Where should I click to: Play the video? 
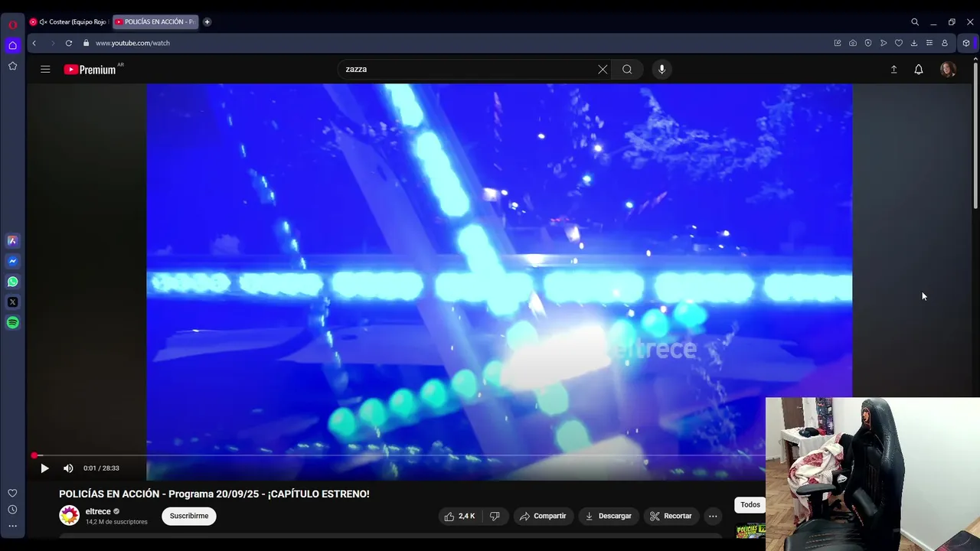[x=44, y=468]
